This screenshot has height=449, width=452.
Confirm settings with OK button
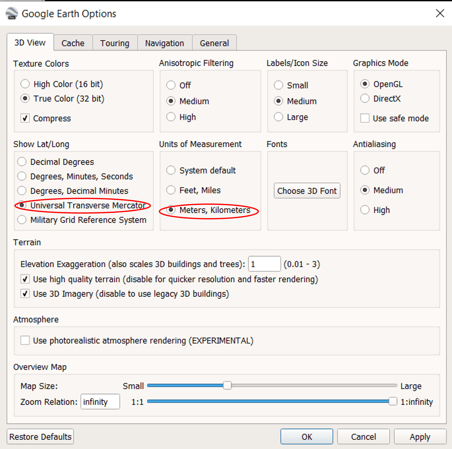coord(307,437)
